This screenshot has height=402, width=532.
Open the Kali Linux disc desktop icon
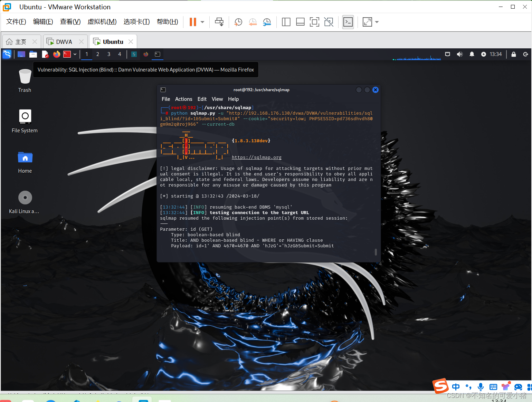tap(24, 202)
